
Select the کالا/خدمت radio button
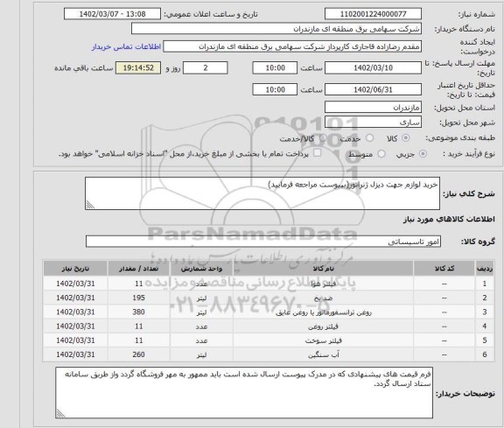(323, 138)
